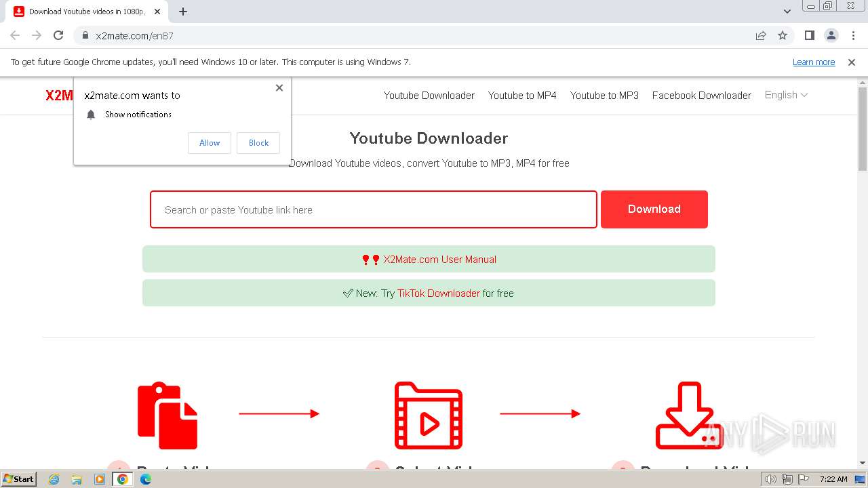Screen dimensions: 868x488
Task: Bookmark this page with the star icon
Action: point(783,35)
